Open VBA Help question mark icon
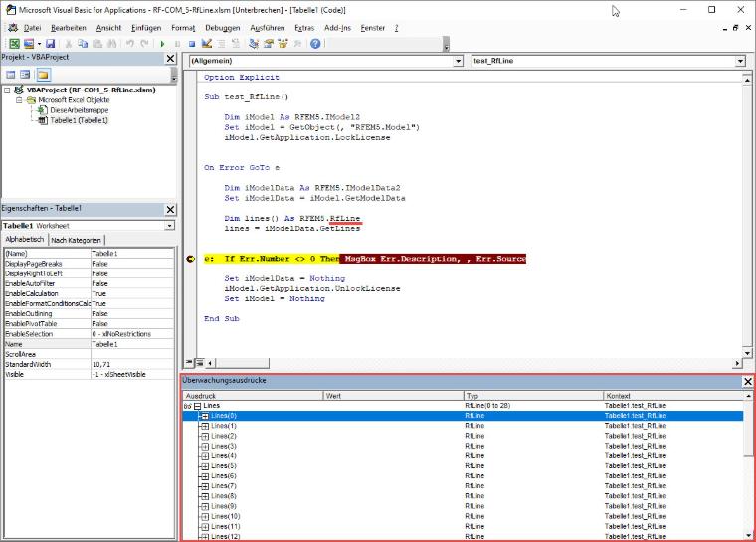 (x=315, y=44)
